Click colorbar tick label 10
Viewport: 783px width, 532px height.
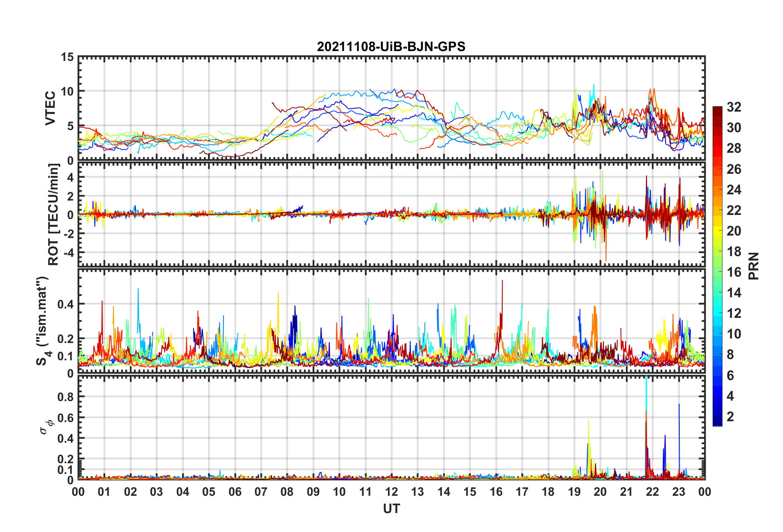pyautogui.click(x=734, y=334)
